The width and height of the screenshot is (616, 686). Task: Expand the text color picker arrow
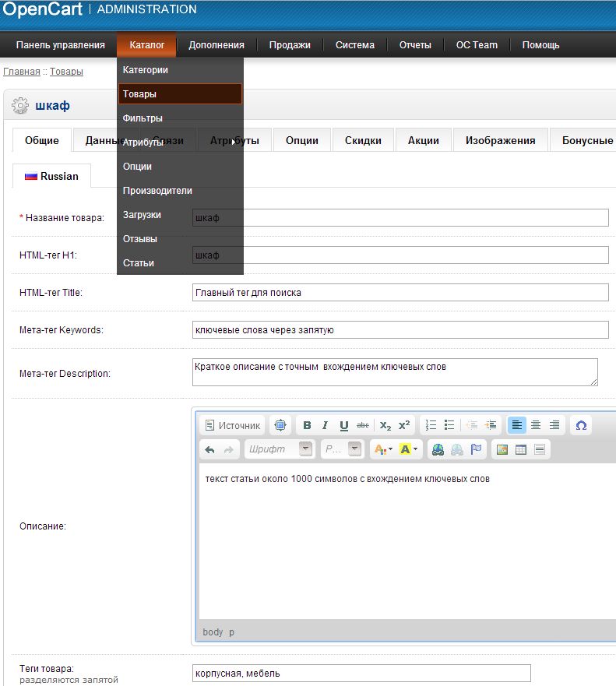click(390, 449)
